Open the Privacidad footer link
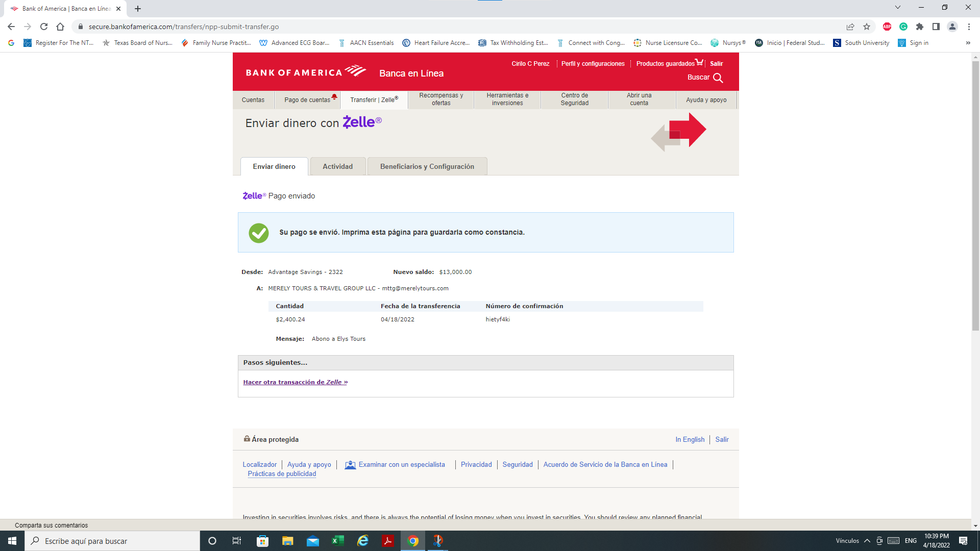This screenshot has width=980, height=551. tap(476, 465)
